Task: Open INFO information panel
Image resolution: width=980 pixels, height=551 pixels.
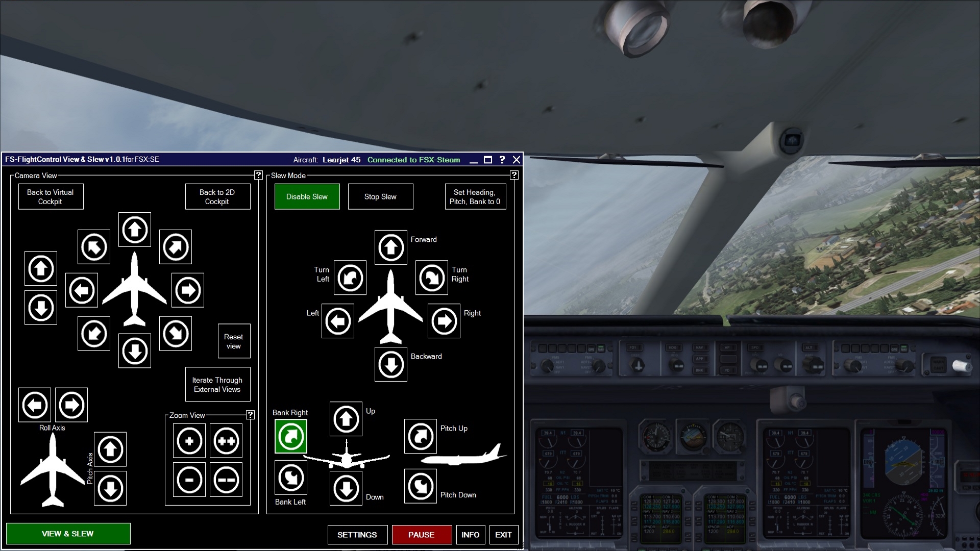Action: [x=470, y=534]
